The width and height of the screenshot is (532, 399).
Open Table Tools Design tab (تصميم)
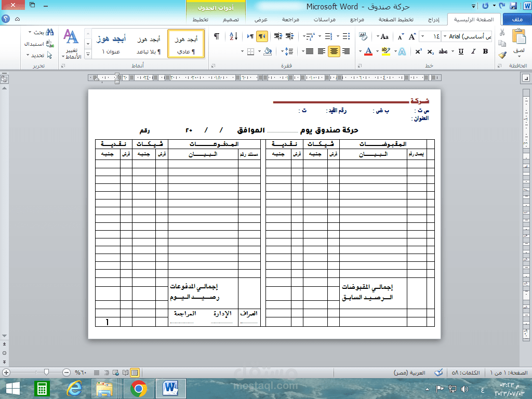point(231,19)
